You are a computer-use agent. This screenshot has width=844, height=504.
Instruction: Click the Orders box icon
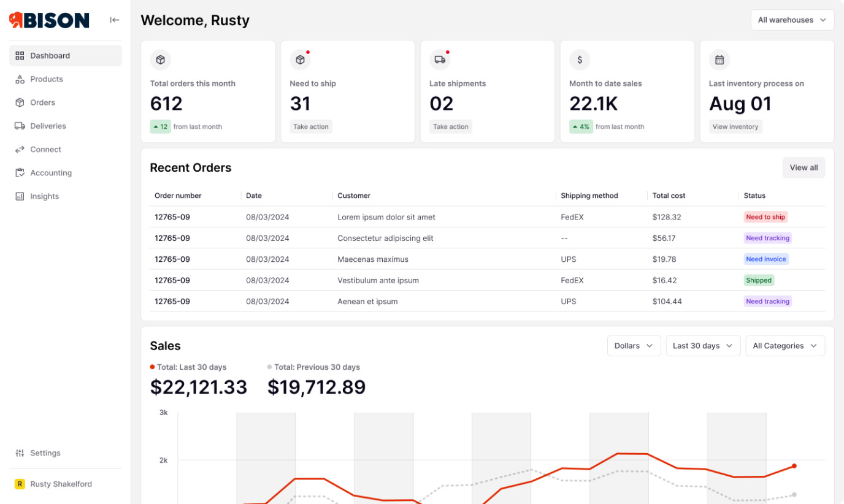click(x=20, y=102)
